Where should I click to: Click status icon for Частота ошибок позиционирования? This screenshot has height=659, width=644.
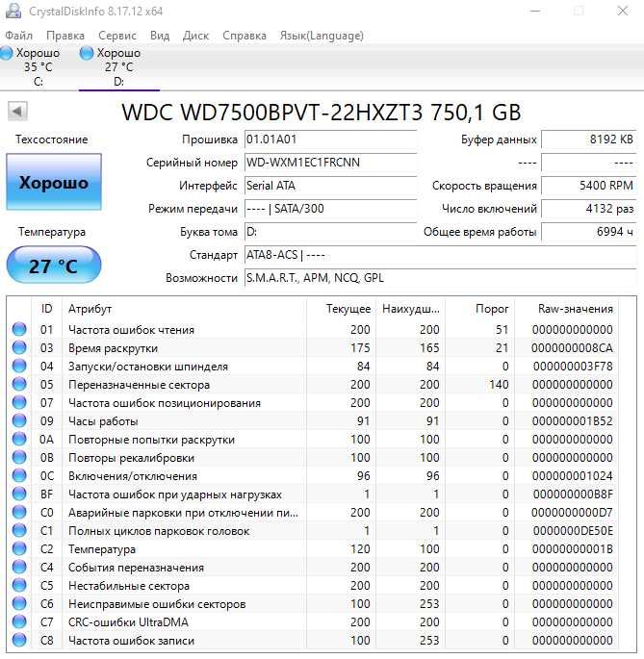(19, 402)
